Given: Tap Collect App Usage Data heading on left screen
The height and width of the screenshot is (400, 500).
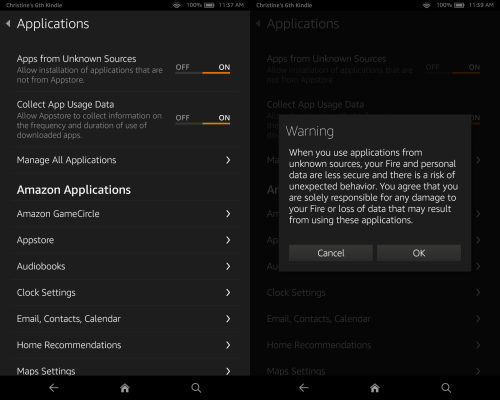Looking at the screenshot, I should coord(65,104).
